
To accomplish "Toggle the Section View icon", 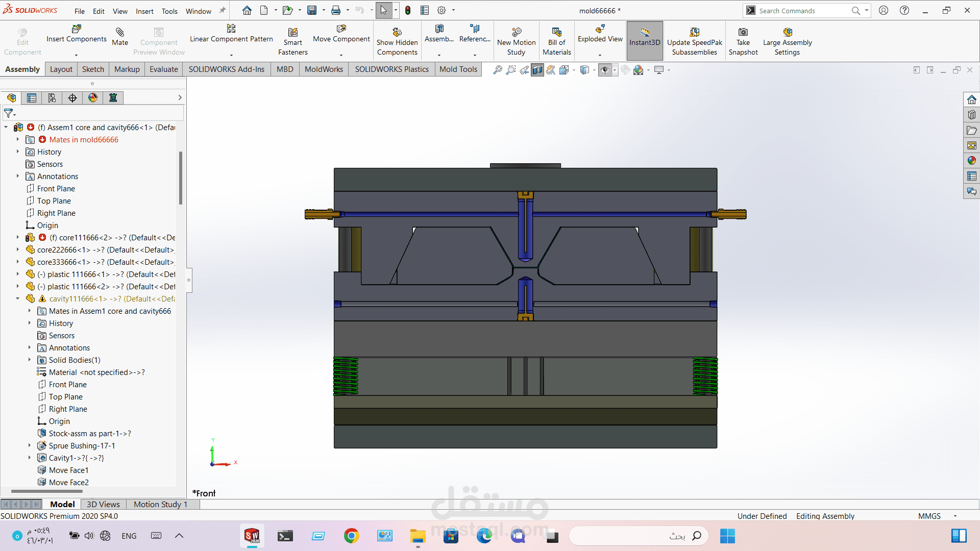I will coord(537,70).
